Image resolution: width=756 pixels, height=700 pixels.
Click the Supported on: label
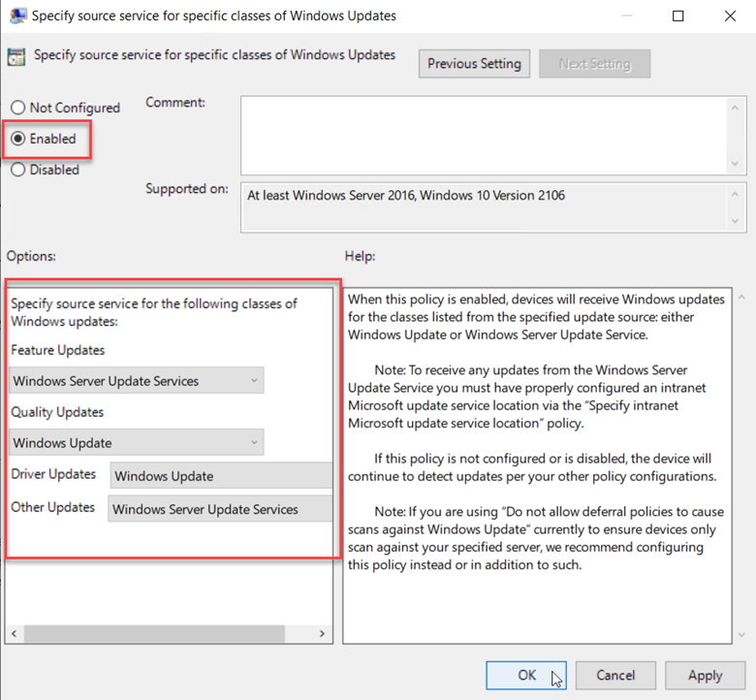click(x=187, y=189)
